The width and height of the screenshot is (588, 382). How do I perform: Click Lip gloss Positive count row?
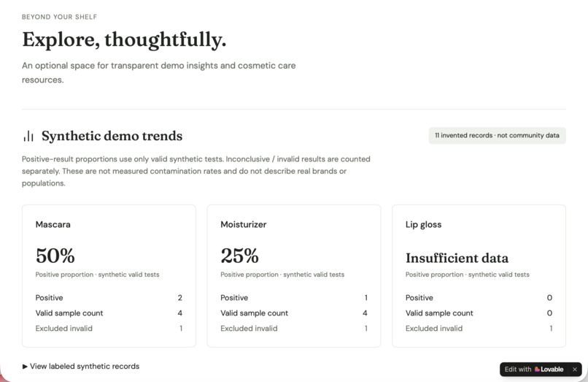coord(479,297)
